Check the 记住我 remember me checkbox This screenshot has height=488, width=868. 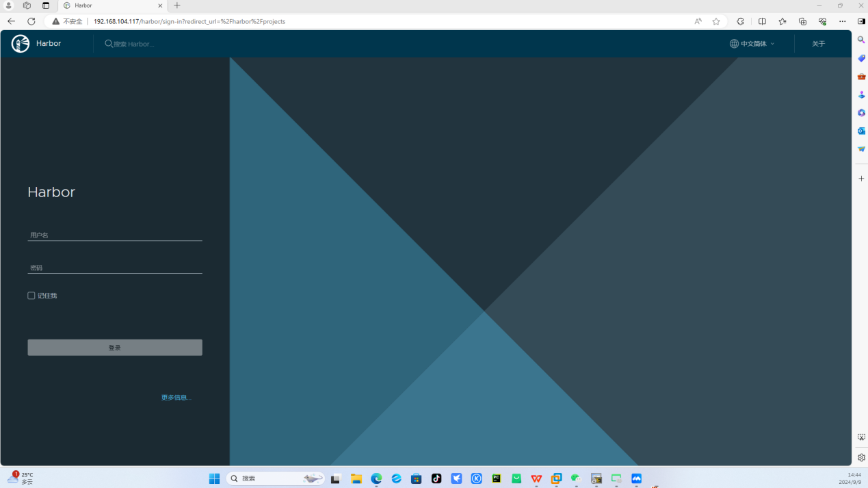(x=31, y=296)
